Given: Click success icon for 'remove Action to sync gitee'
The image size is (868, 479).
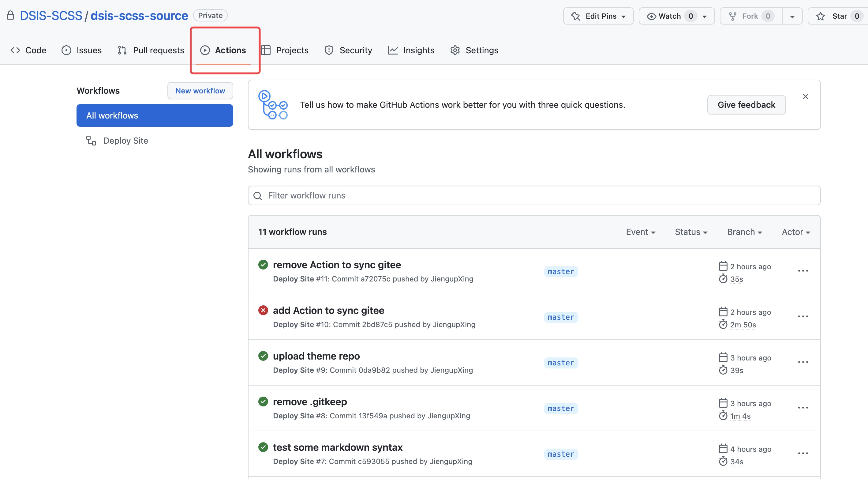Looking at the screenshot, I should point(263,265).
